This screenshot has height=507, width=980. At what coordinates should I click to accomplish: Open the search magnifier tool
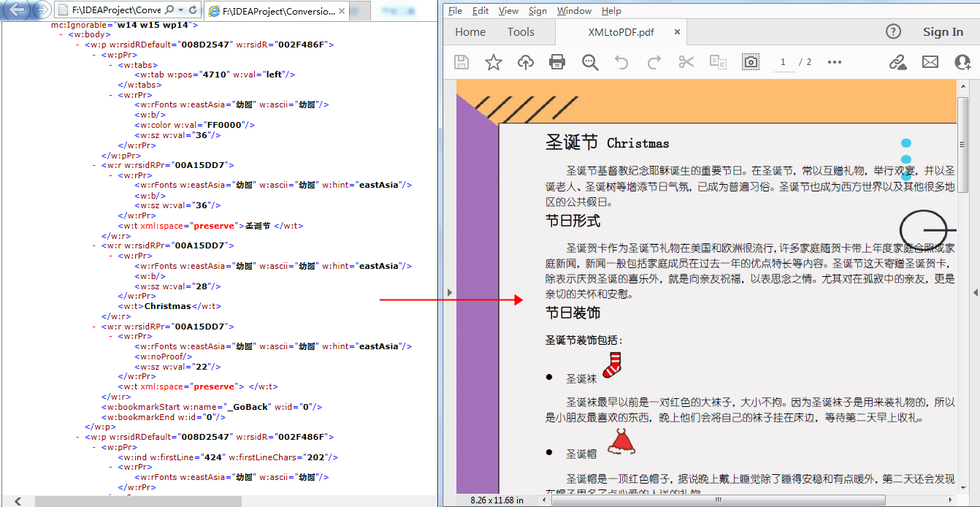(x=589, y=62)
